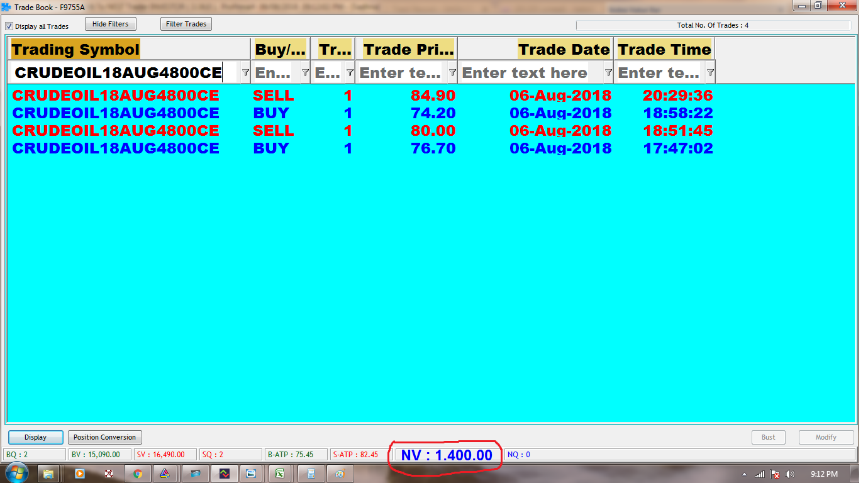Click the Trading Symbol filter funnel icon
This screenshot has height=483, width=868.
(x=245, y=73)
